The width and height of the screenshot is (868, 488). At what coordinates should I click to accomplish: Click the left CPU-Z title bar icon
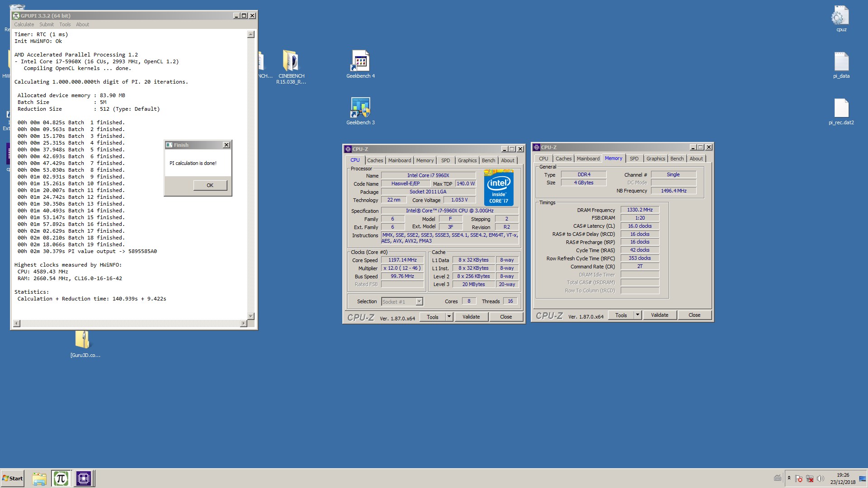pyautogui.click(x=348, y=149)
